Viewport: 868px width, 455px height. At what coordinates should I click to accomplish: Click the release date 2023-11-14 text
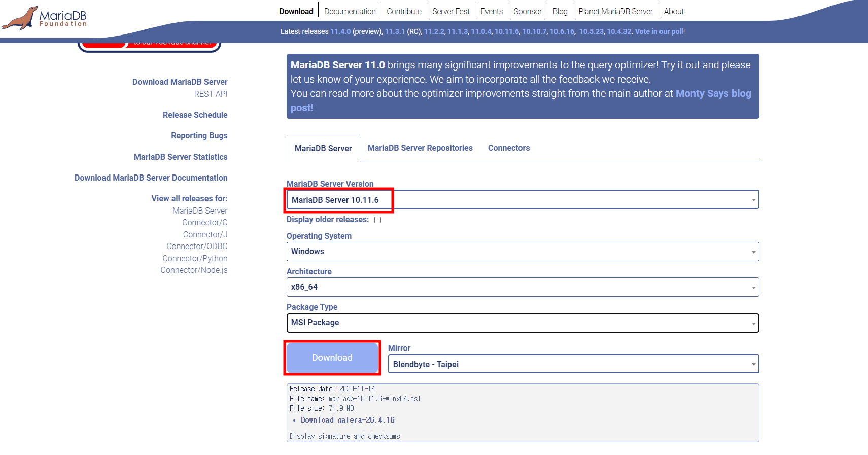[x=357, y=389]
